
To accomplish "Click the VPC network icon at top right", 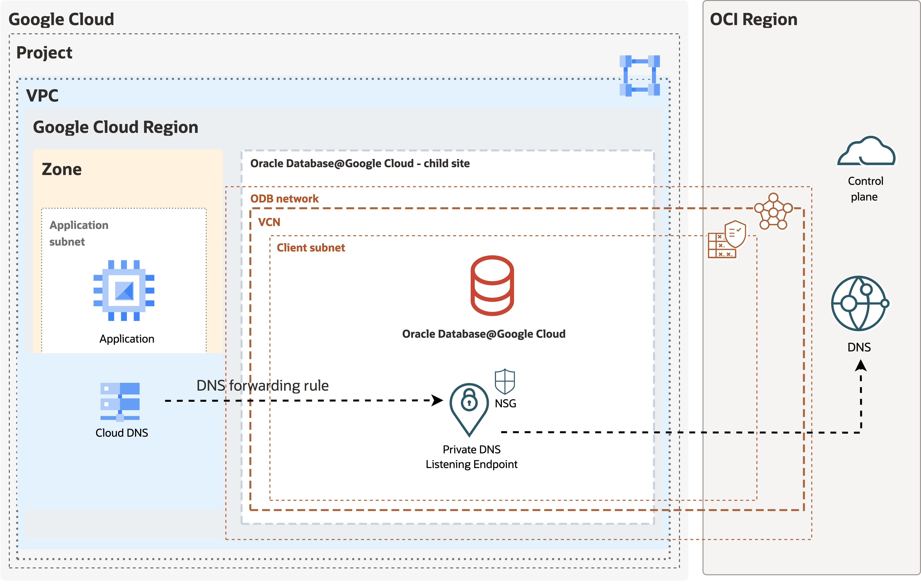I will pyautogui.click(x=639, y=76).
